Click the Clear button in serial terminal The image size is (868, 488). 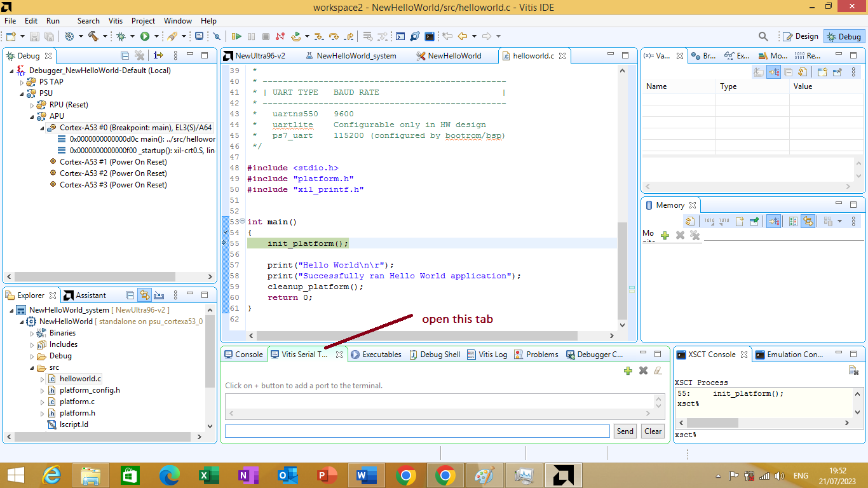tap(653, 431)
